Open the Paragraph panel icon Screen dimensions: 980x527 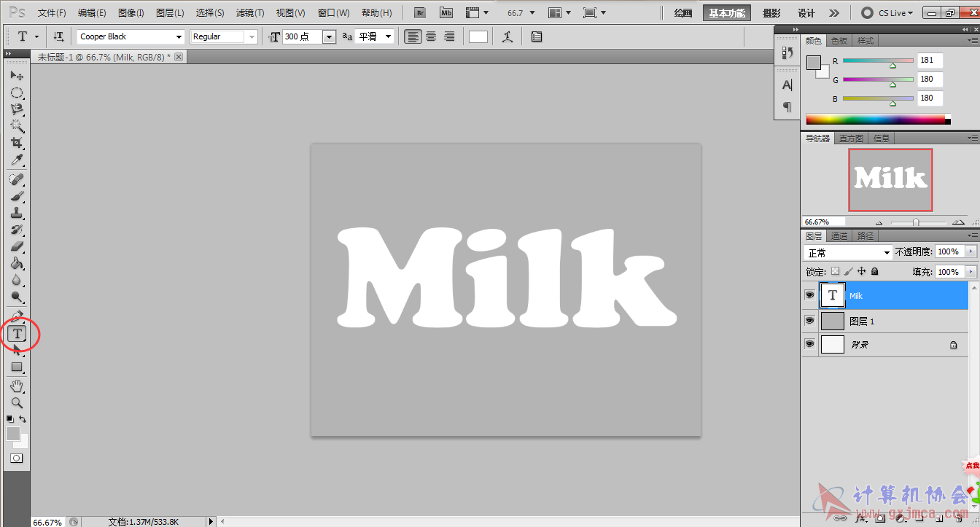pos(787,106)
